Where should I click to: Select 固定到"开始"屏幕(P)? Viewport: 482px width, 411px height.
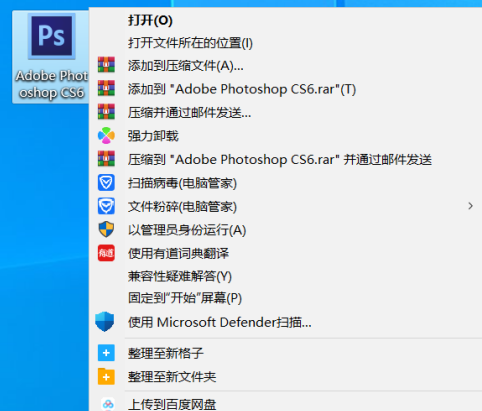pyautogui.click(x=185, y=298)
